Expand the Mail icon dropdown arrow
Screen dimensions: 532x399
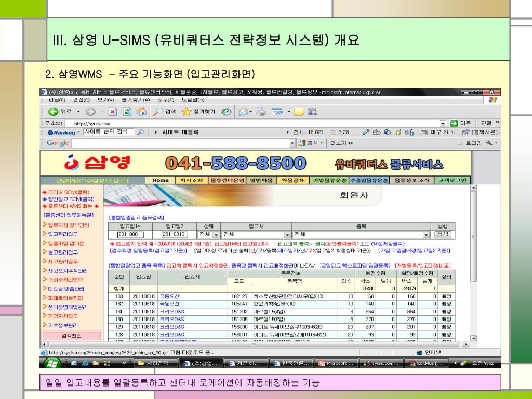(251, 112)
